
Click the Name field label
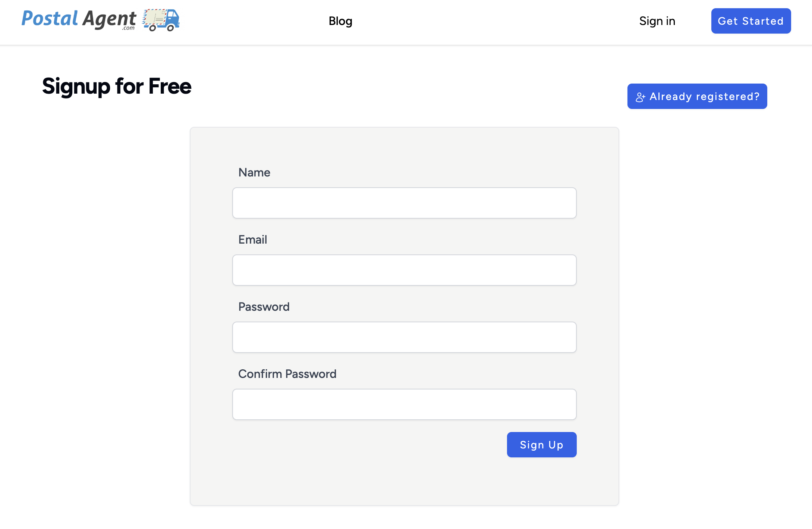point(254,172)
